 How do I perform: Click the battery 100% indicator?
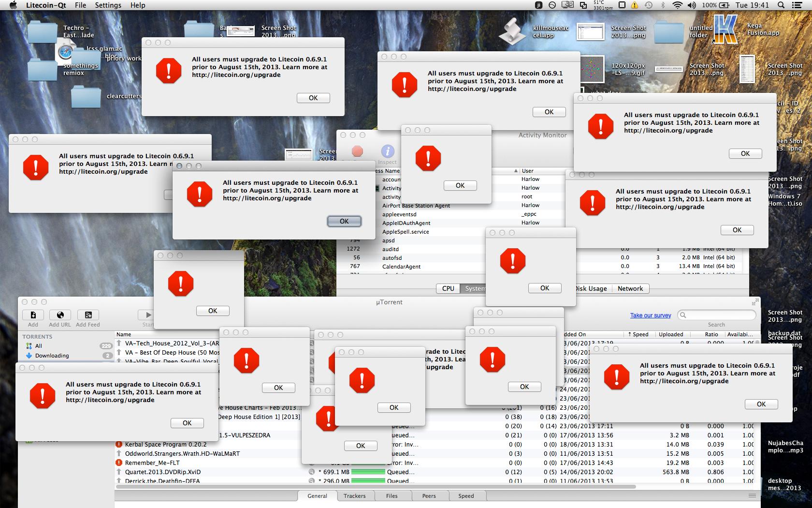click(x=716, y=5)
